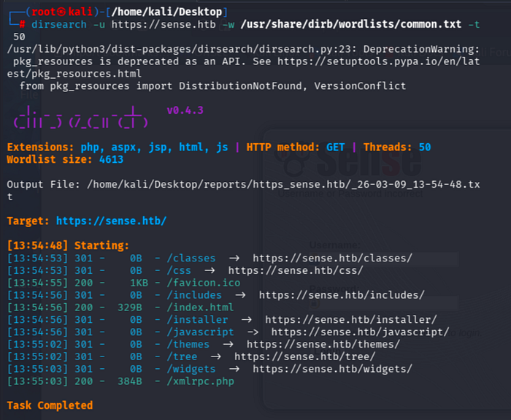
Task: Click the https://sense.htb/tree/ redirect URL
Action: pos(304,356)
